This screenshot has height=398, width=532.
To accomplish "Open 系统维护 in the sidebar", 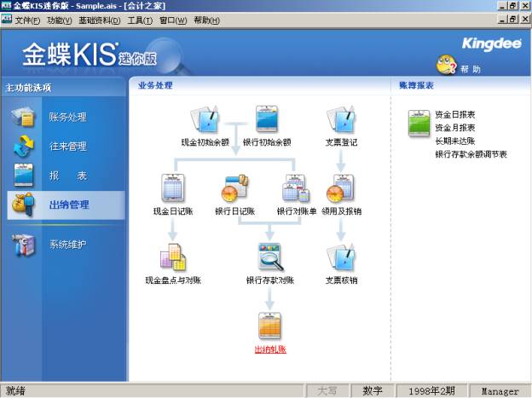I will tap(67, 245).
